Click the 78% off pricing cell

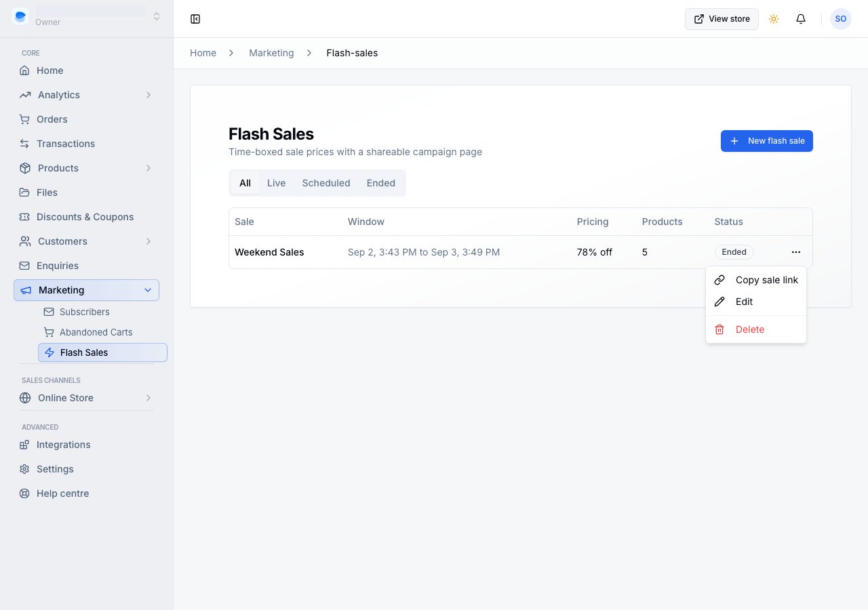click(x=595, y=252)
